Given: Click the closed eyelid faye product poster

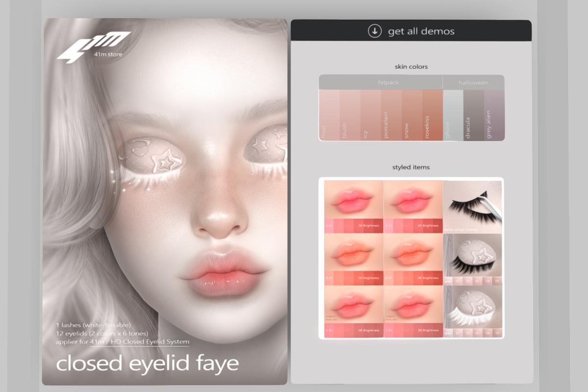Looking at the screenshot, I should (164, 201).
